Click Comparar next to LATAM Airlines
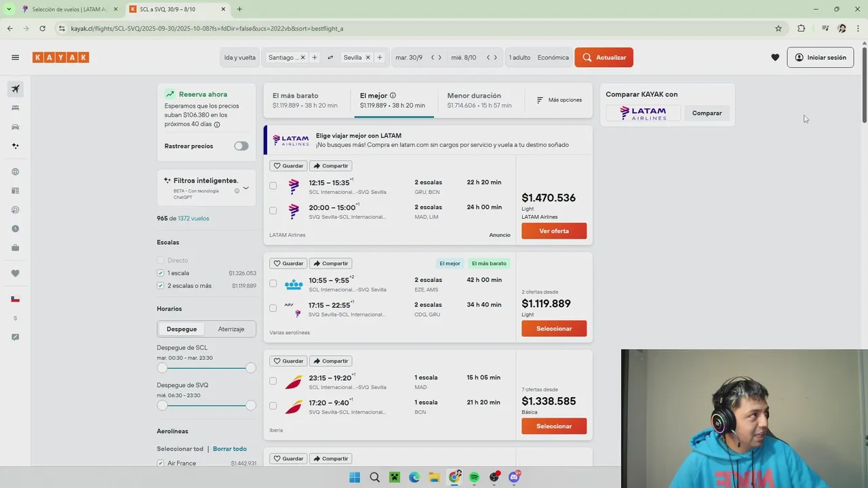This screenshot has height=488, width=868. click(707, 113)
